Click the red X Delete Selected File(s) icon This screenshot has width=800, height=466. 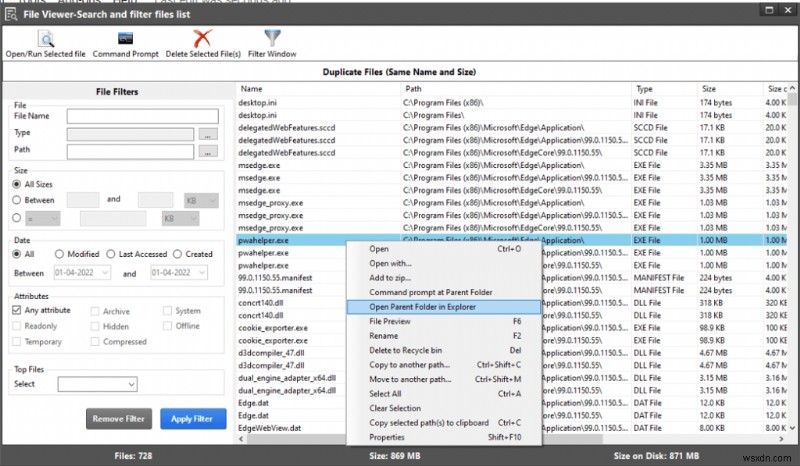[x=203, y=38]
